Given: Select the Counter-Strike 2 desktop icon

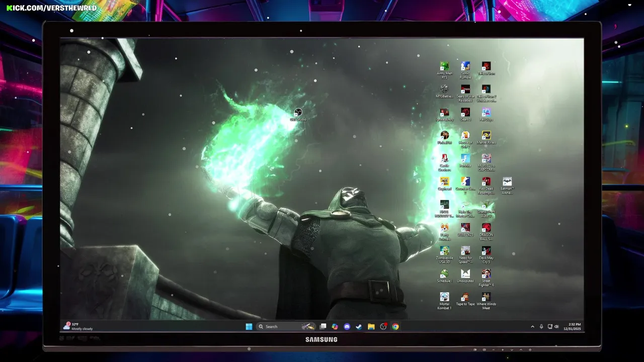Looking at the screenshot, I should (x=465, y=186).
